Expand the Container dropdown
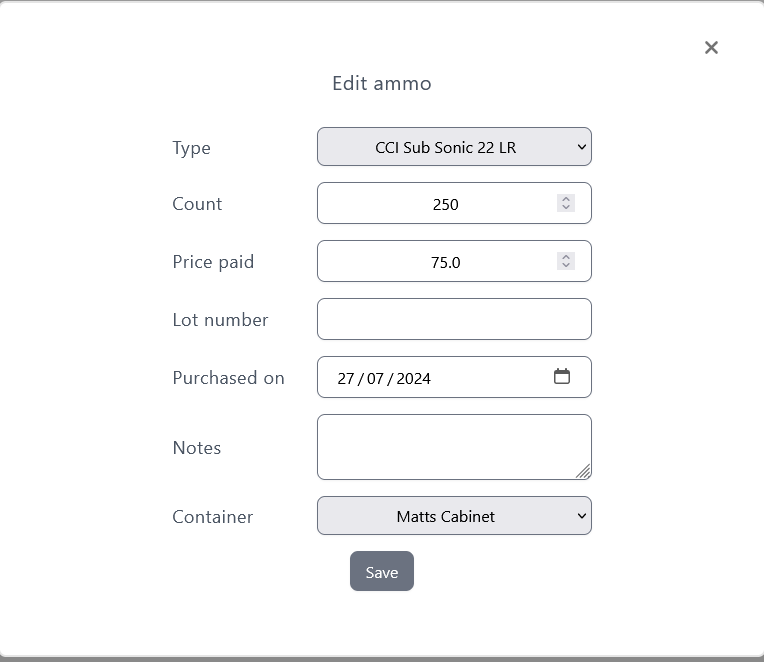Viewport: 764px width, 662px height. click(454, 516)
